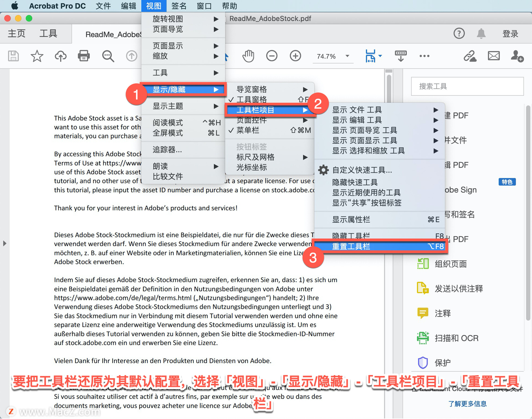The width and height of the screenshot is (532, 419).
Task: Expand 页面显示 submenu
Action: [x=183, y=46]
